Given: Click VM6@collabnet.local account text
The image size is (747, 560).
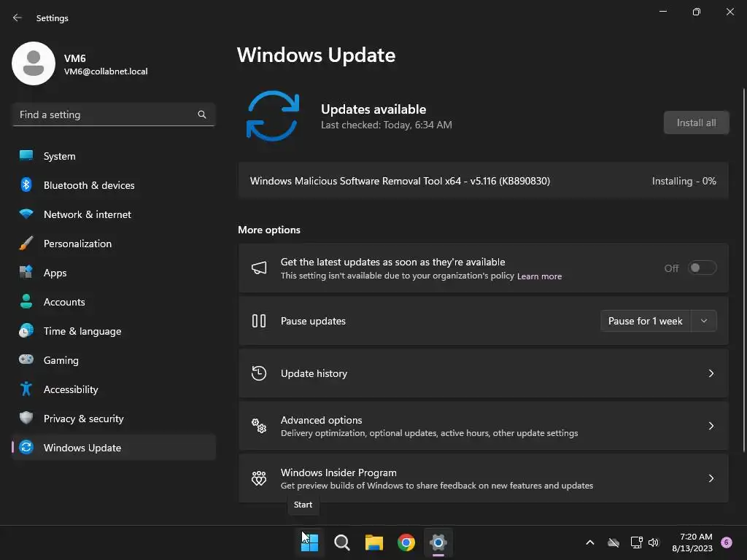Looking at the screenshot, I should click(106, 71).
